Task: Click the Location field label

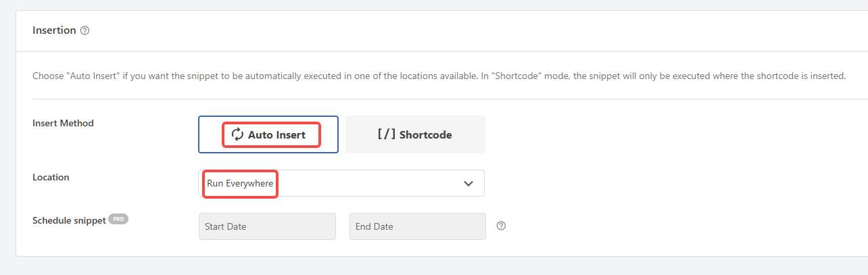Action: (x=51, y=177)
